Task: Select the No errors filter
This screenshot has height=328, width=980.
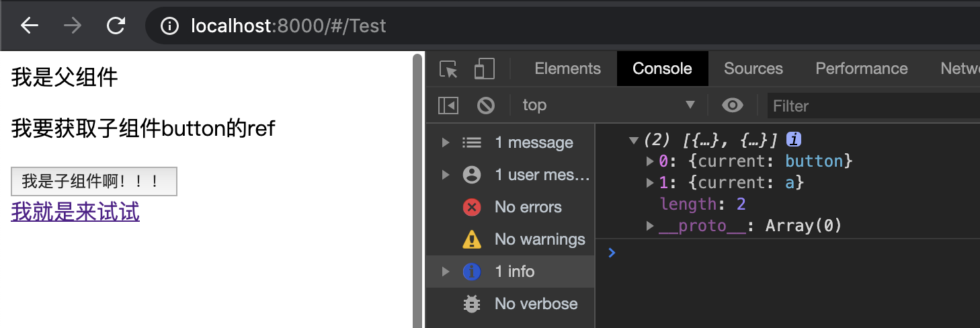Action: click(x=528, y=207)
